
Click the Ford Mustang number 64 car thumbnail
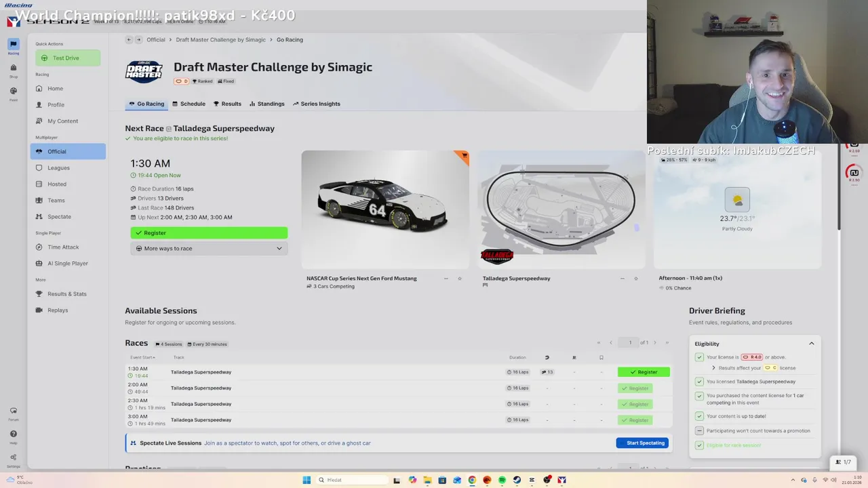click(385, 209)
